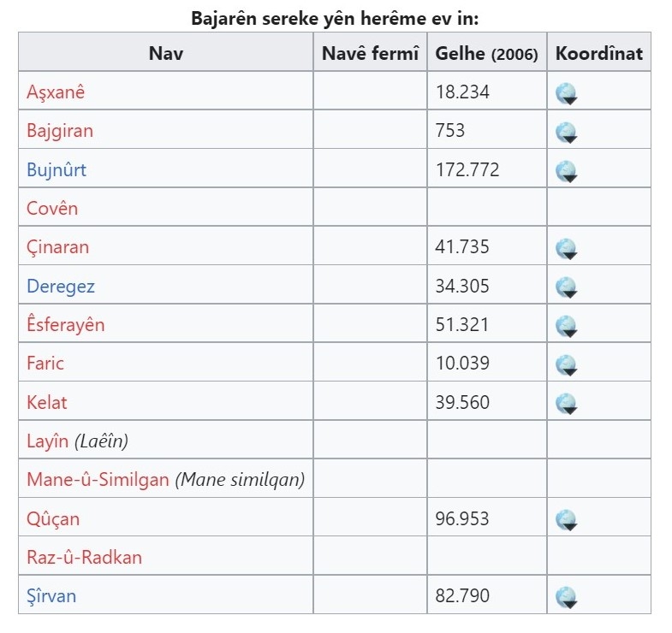Click the globe icon in Bujnûrt row
This screenshot has width=672, height=633.
(566, 170)
